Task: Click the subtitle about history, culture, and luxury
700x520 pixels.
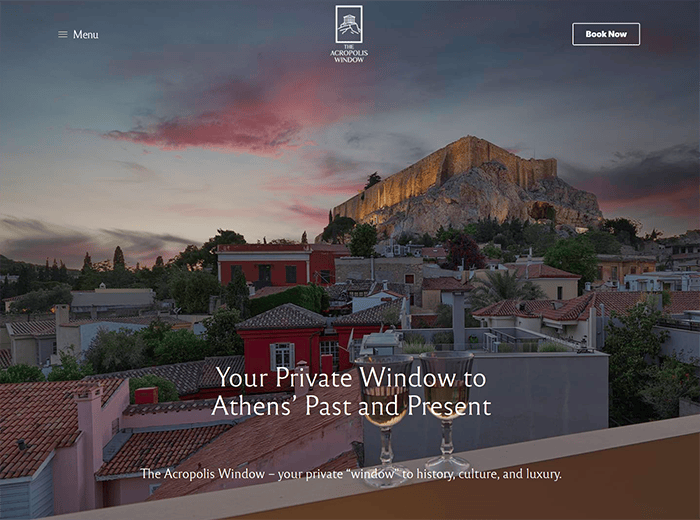Action: click(351, 474)
